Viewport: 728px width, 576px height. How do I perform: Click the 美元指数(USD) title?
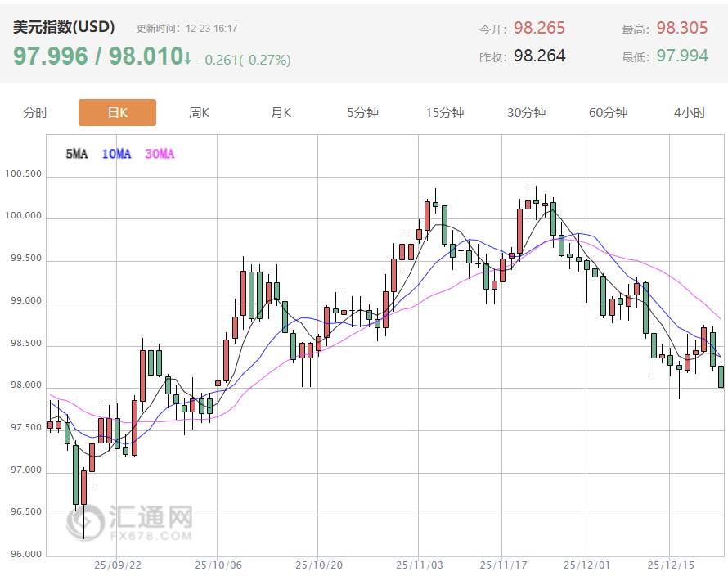(x=64, y=27)
